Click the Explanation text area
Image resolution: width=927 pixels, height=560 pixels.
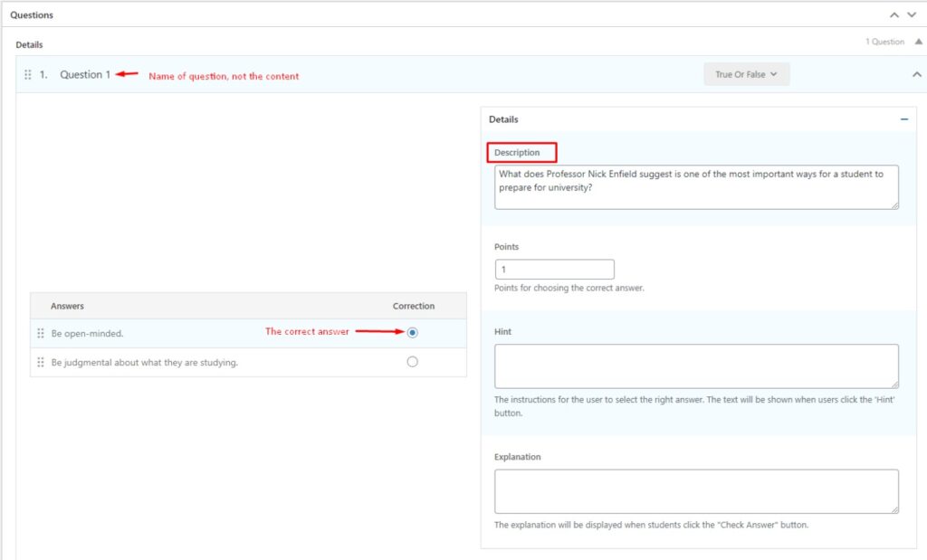pyautogui.click(x=695, y=491)
